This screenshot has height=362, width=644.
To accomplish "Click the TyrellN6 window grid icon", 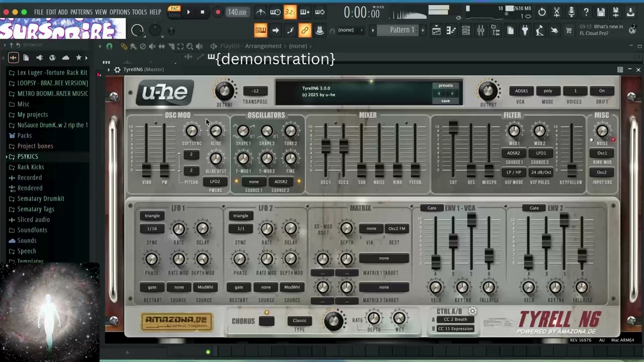I will (620, 69).
